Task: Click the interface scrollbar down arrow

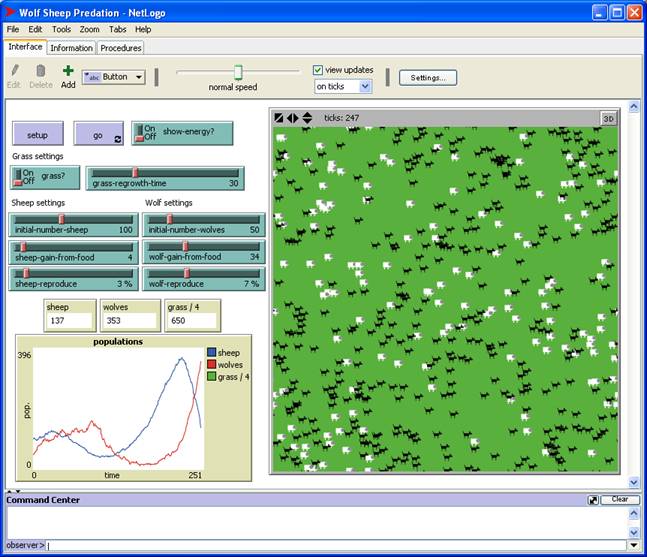Action: pyautogui.click(x=634, y=482)
